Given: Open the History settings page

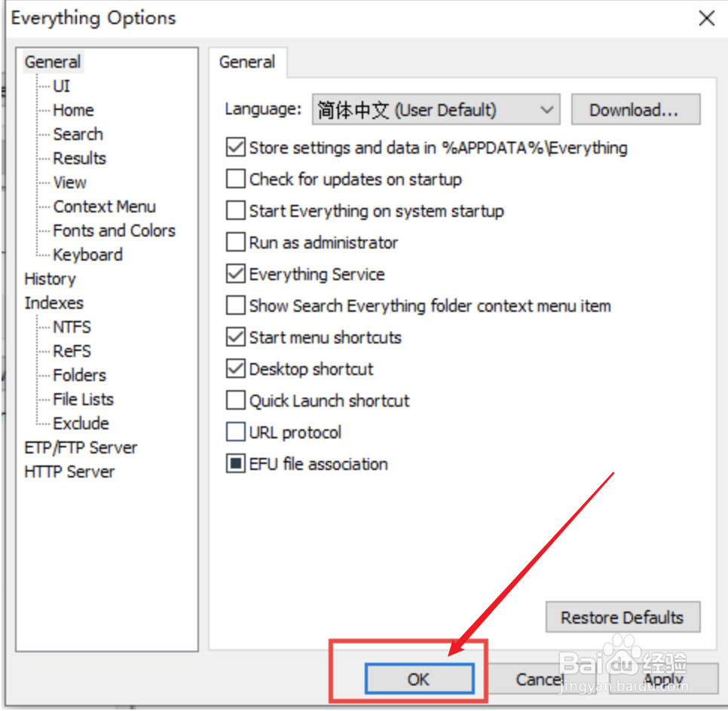Looking at the screenshot, I should coord(50,279).
